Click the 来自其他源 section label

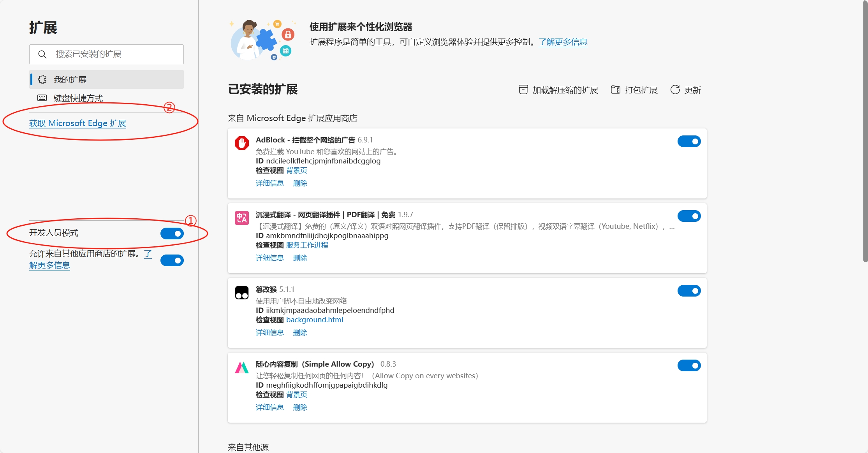click(248, 448)
